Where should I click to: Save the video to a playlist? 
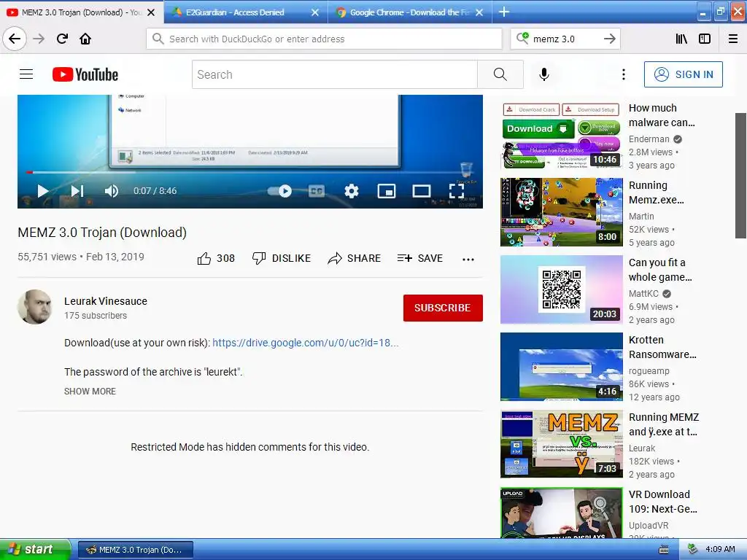419,258
